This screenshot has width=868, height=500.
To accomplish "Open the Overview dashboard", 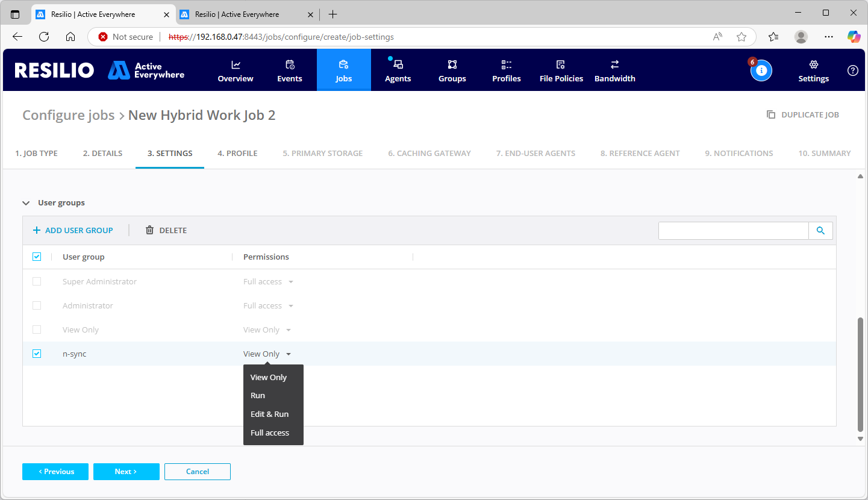I will 235,69.
